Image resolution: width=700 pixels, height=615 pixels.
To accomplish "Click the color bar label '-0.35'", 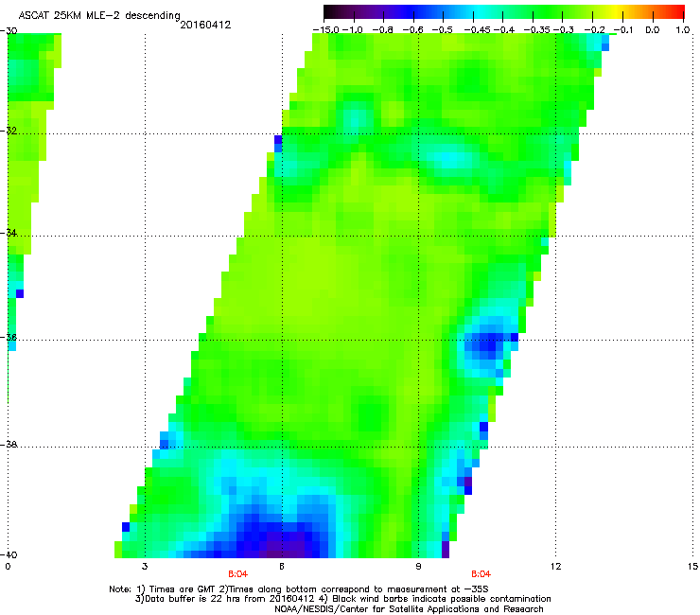I will click(x=537, y=30).
